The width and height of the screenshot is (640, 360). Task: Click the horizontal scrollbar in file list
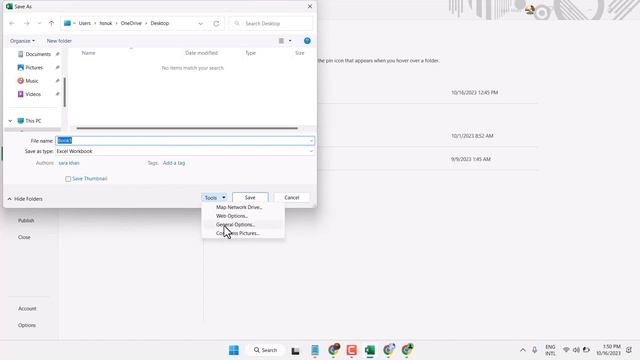point(187,128)
